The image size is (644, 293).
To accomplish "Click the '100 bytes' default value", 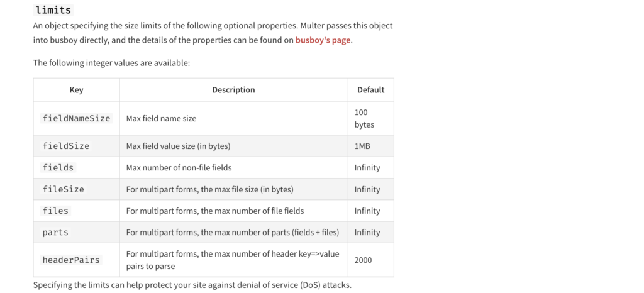I will point(365,118).
